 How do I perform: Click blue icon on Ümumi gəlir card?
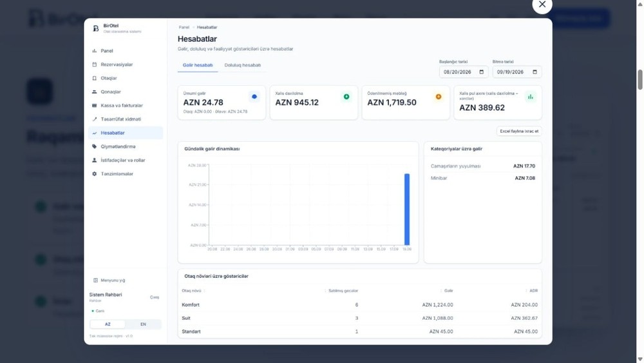pos(254,97)
